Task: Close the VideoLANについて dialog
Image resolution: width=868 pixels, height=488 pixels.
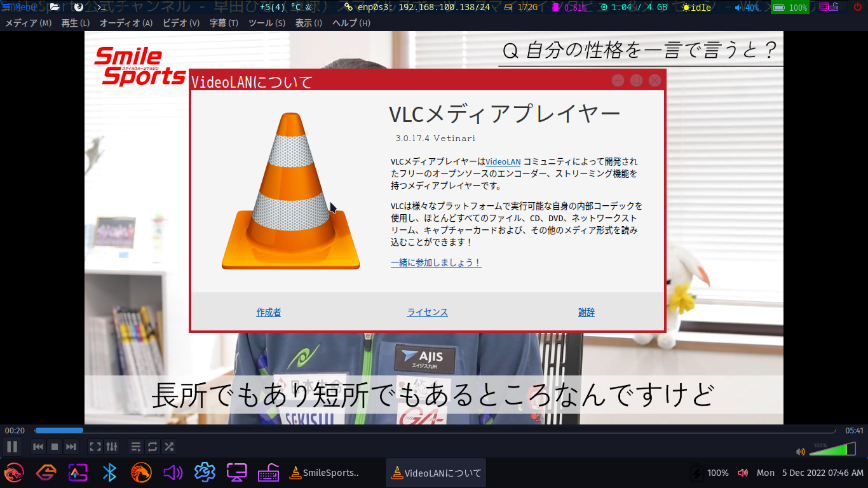Action: (x=654, y=80)
